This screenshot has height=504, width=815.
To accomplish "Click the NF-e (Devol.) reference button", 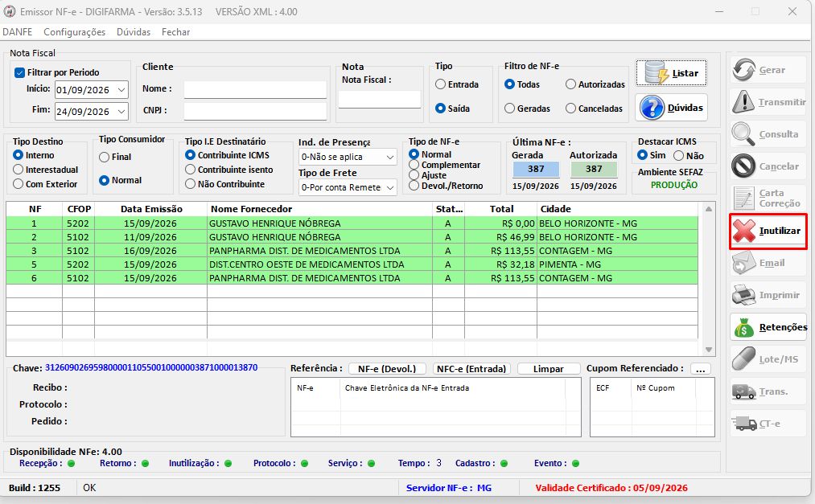I will [387, 368].
